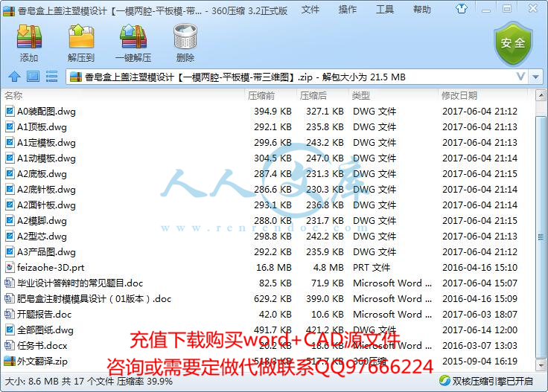
Task: Open the 操作 menu
Action: tap(348, 10)
